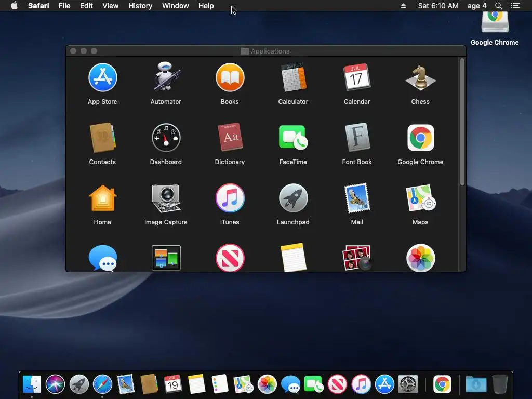The image size is (532, 399).
Task: Open FaceTime in the Applications window
Action: 294,138
